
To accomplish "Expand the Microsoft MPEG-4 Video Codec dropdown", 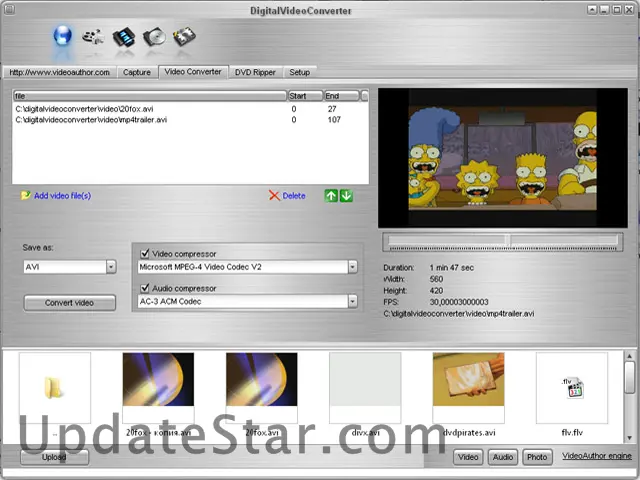I will 353,267.
